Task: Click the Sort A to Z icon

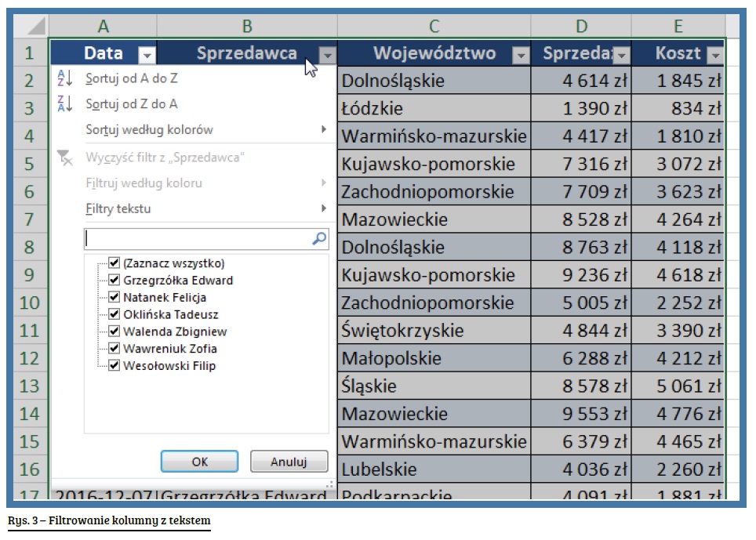Action: [x=64, y=78]
